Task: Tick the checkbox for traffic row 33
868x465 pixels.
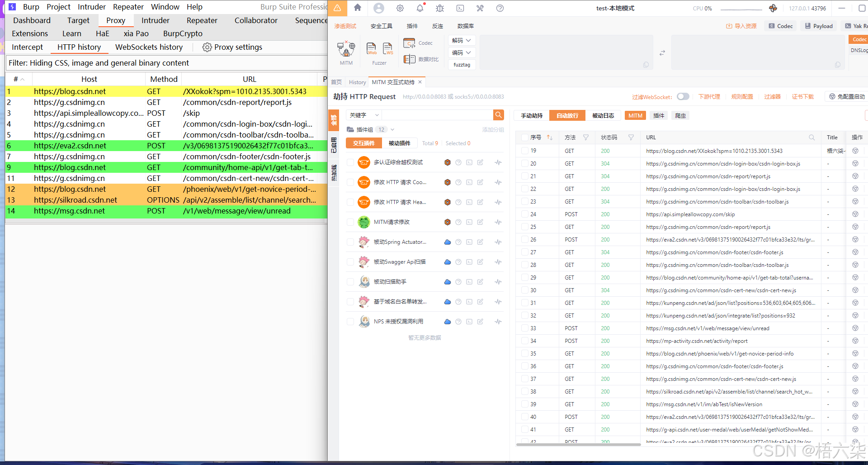Action: tap(525, 328)
